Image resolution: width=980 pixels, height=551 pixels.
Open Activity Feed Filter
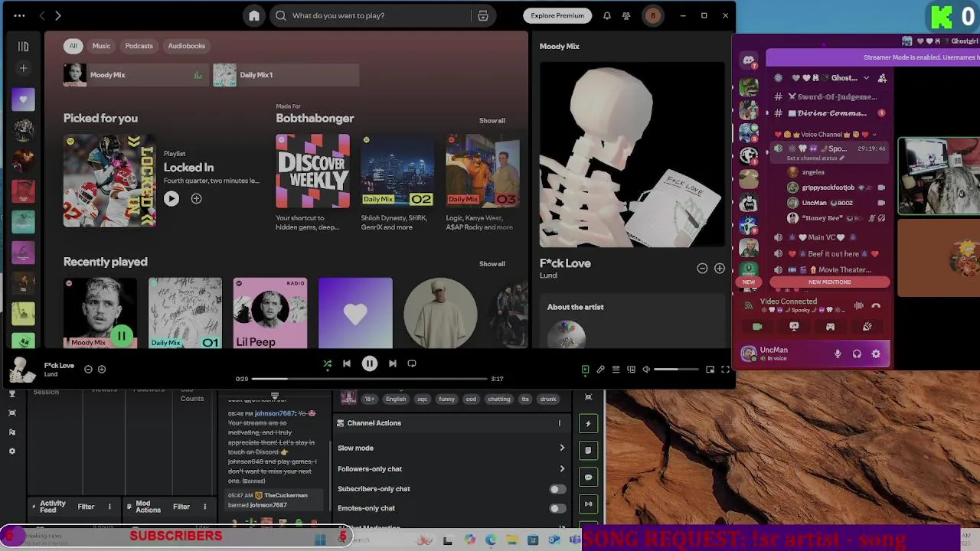[x=86, y=507]
